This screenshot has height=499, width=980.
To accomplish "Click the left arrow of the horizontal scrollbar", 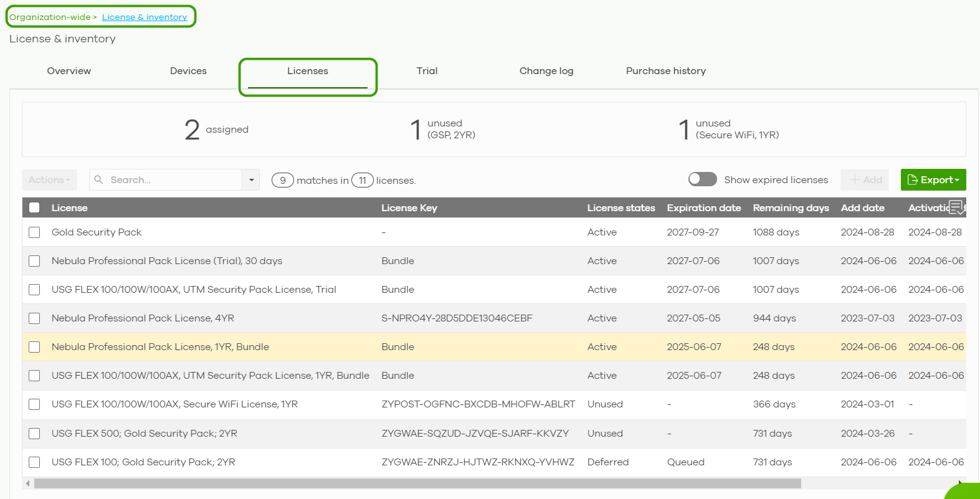I will (x=27, y=483).
